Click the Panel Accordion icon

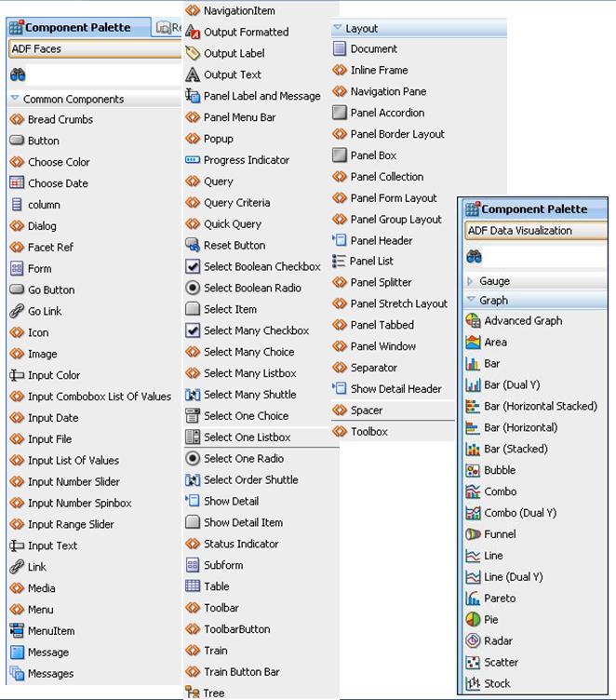340,113
